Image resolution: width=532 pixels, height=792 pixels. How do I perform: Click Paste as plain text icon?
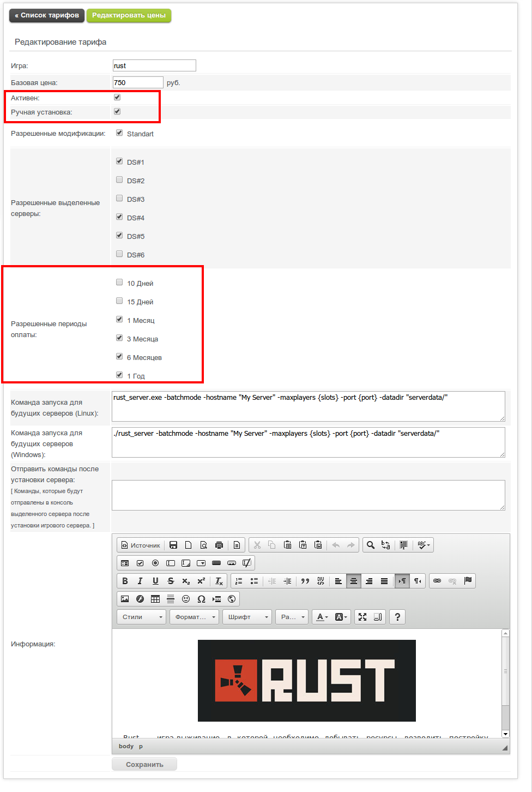click(x=303, y=545)
